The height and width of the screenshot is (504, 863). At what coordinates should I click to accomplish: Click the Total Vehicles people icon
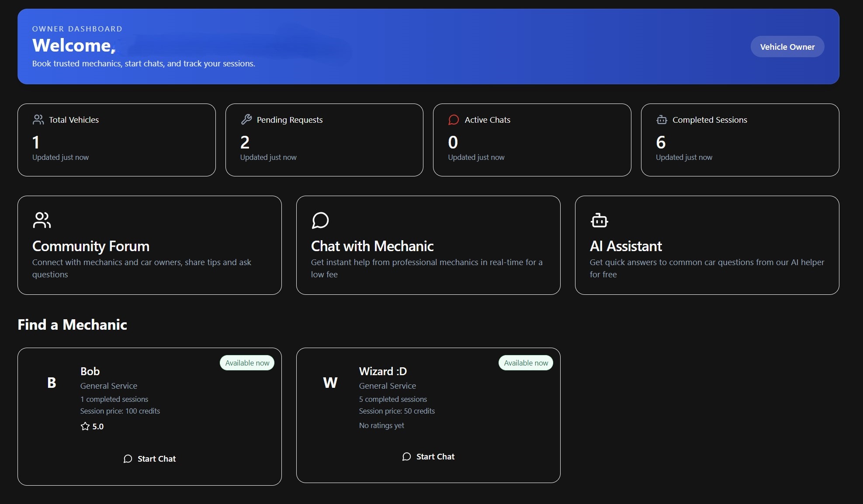tap(38, 119)
